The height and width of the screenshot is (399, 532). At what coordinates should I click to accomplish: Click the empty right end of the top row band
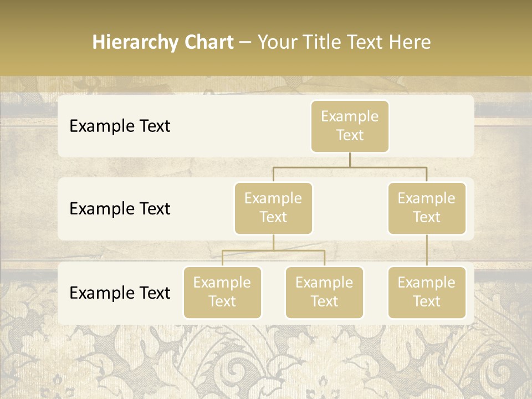point(438,126)
